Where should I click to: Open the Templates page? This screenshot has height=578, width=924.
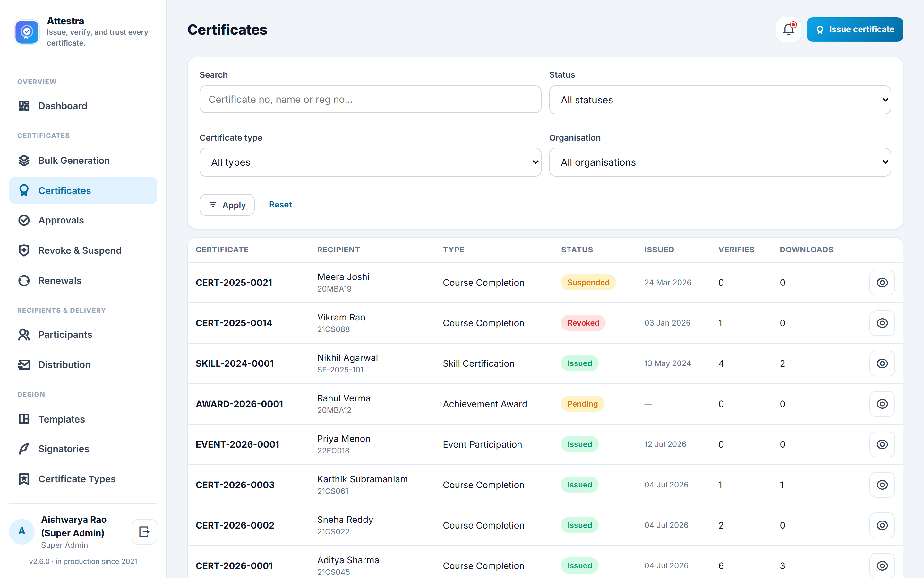coord(83,419)
